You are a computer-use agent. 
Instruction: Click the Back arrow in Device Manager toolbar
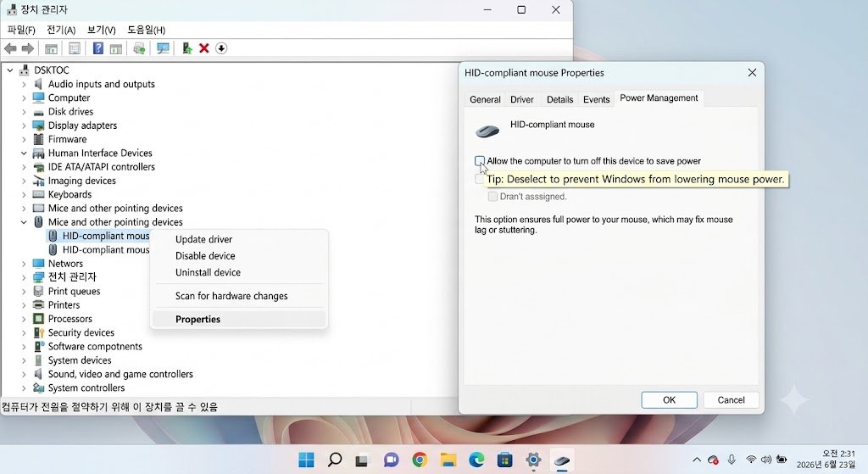(10, 48)
